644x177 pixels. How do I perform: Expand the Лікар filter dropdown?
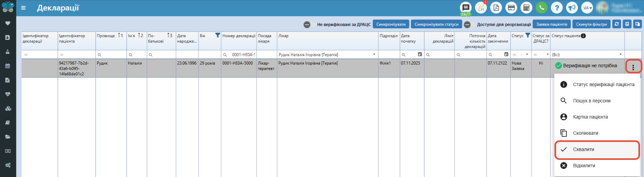coord(374,55)
